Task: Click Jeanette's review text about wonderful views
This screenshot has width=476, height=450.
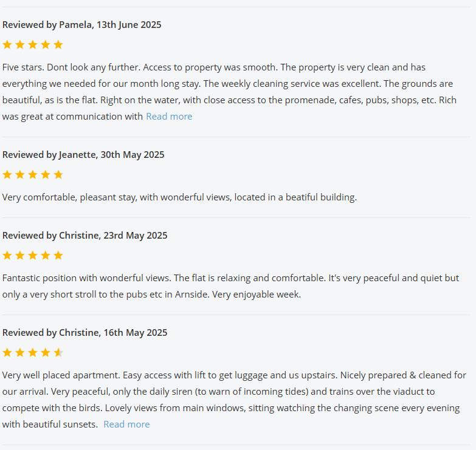Action: pos(179,197)
